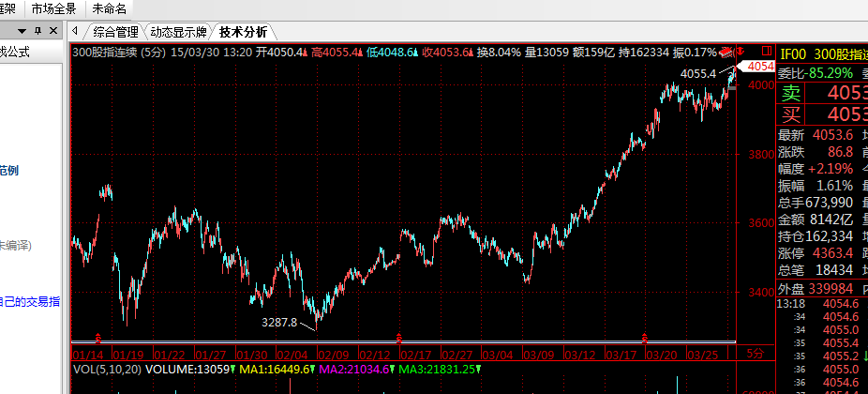Click the VOL(5,10,20) indicator label

(107, 369)
